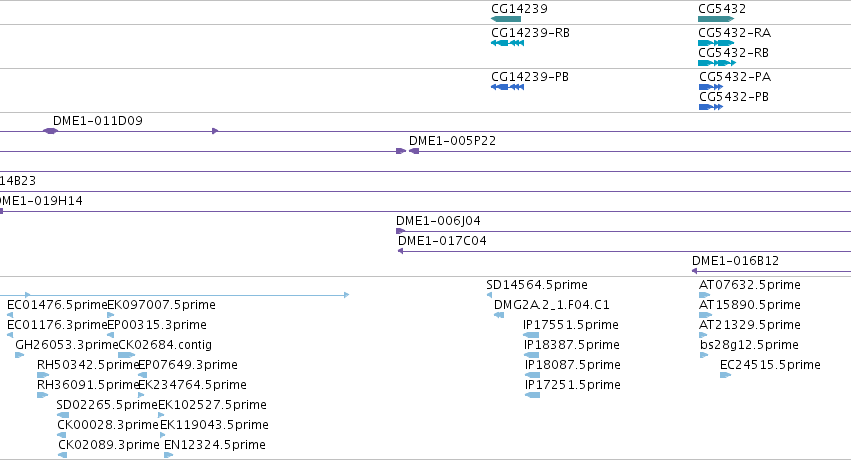
Task: Click the CG14239-PB protein glyph
Action: (x=507, y=87)
